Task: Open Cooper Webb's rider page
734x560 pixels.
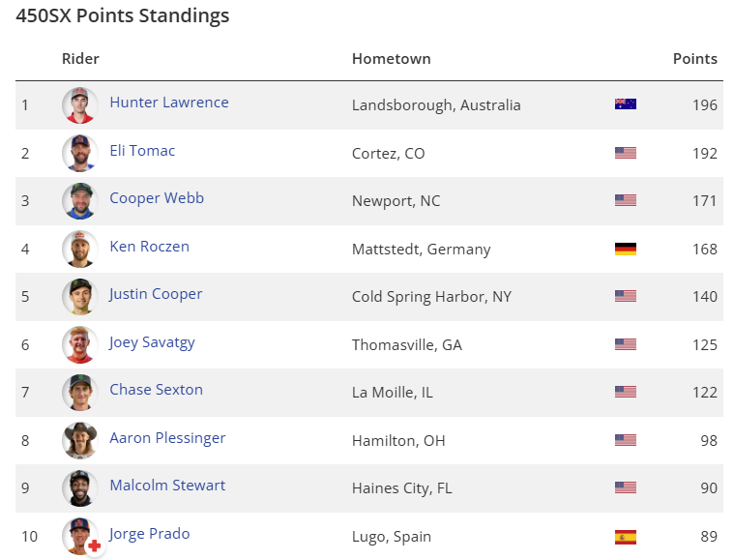Action: [x=157, y=198]
